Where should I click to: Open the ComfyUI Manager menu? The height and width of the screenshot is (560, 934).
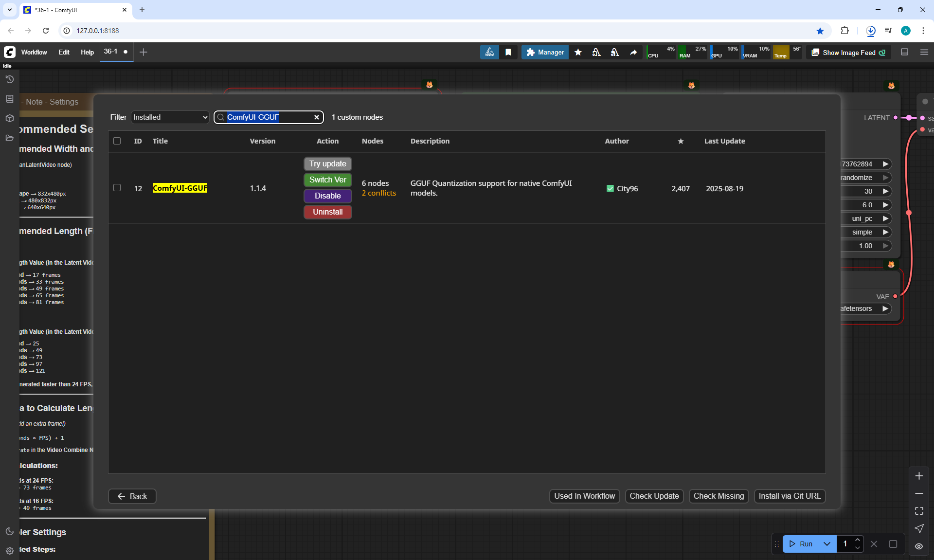pos(545,52)
